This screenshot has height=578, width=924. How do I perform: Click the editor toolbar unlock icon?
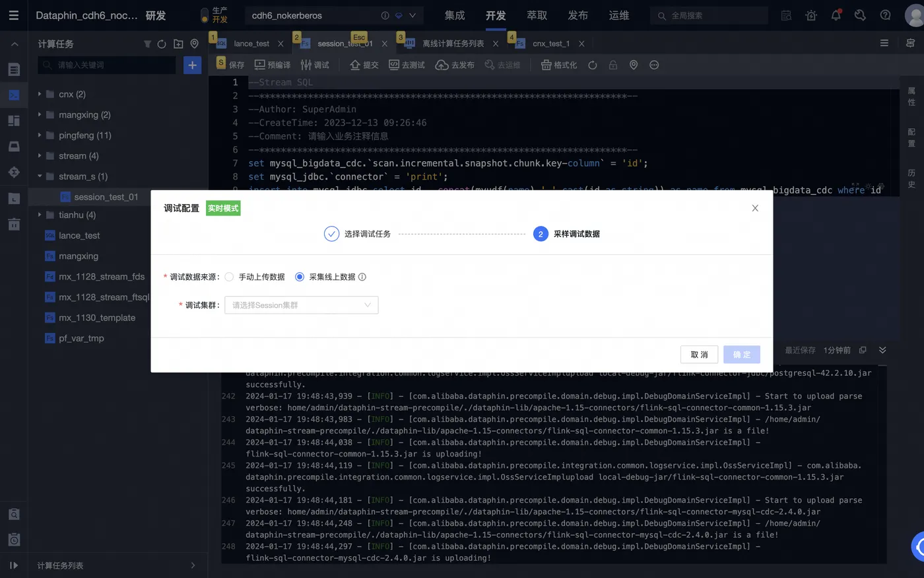click(x=613, y=65)
